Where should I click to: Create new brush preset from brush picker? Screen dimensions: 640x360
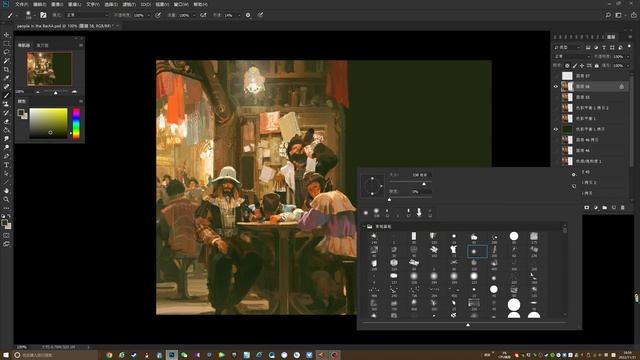tap(573, 186)
